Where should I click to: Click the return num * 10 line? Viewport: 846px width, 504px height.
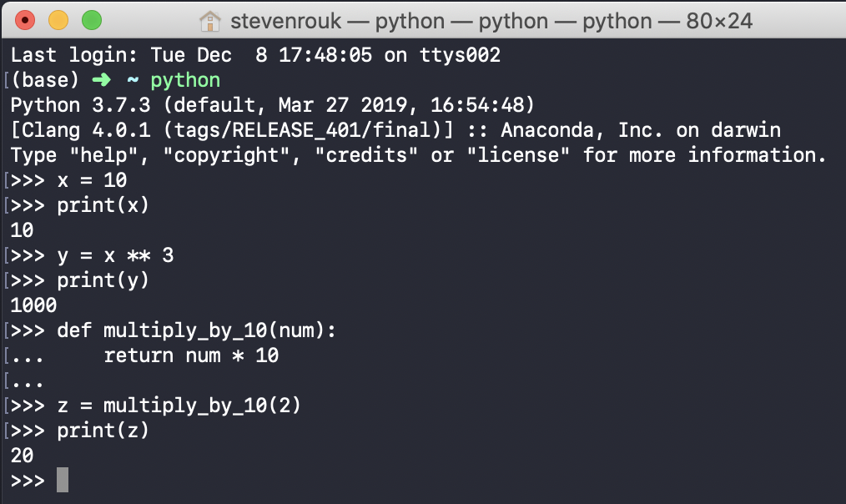[x=191, y=355]
